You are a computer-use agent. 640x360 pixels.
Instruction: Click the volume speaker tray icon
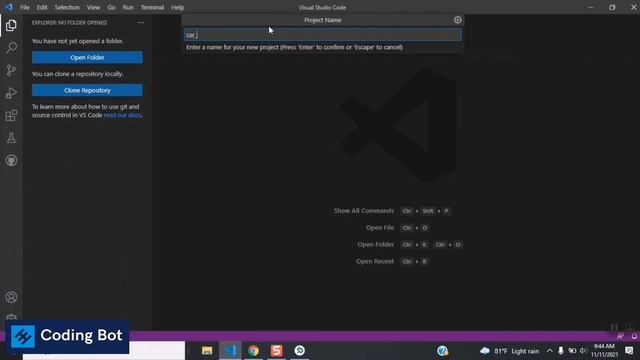coord(583,351)
